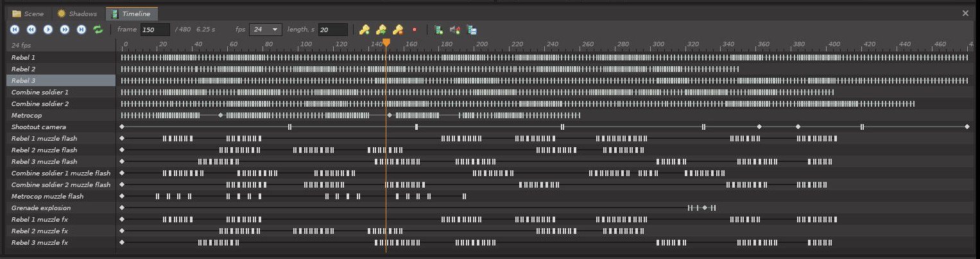Open the fps dropdown
The height and width of the screenshot is (259, 980).
coord(266,30)
